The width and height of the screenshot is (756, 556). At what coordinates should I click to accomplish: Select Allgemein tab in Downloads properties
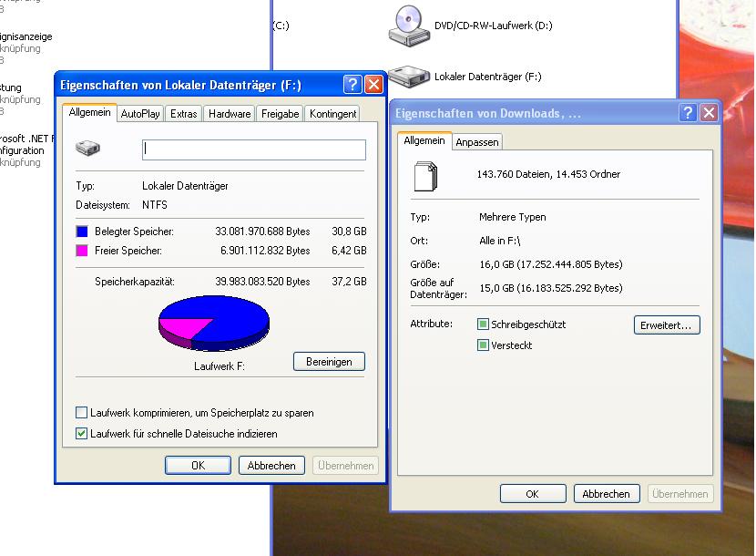click(424, 140)
